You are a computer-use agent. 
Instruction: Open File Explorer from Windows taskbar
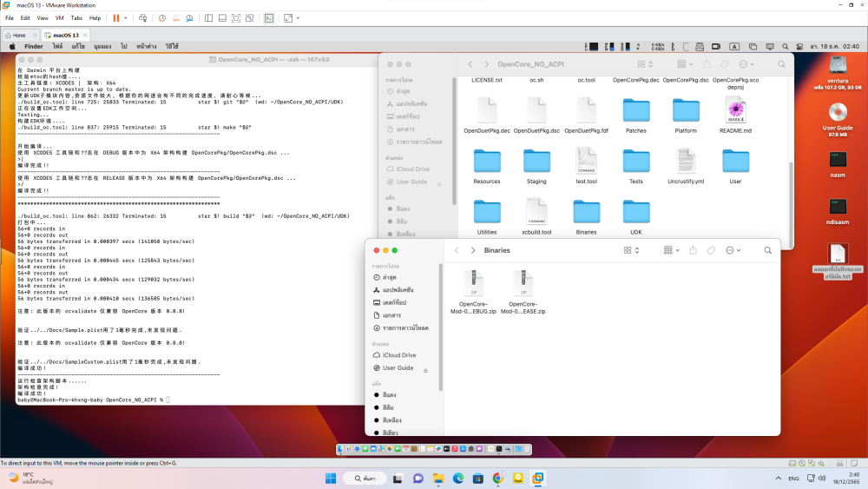(437, 479)
